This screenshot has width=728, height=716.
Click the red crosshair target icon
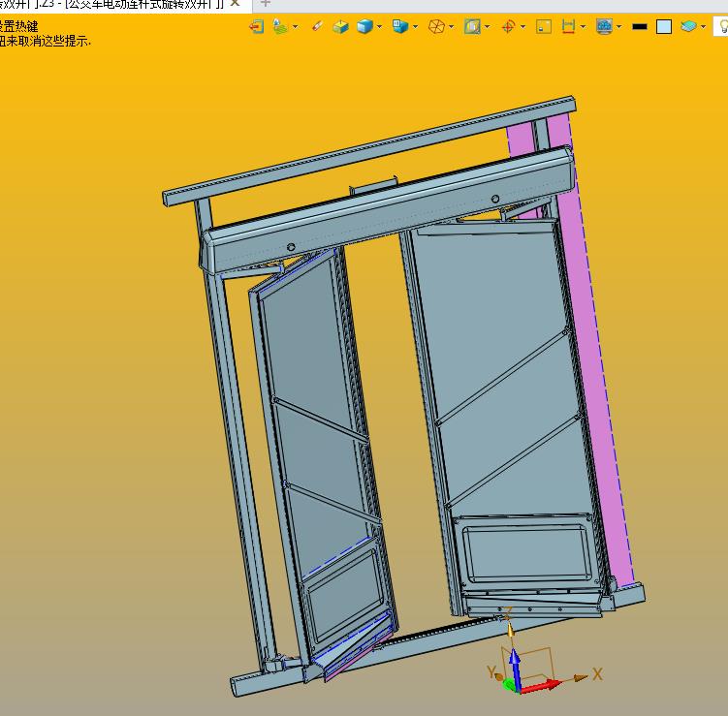507,26
